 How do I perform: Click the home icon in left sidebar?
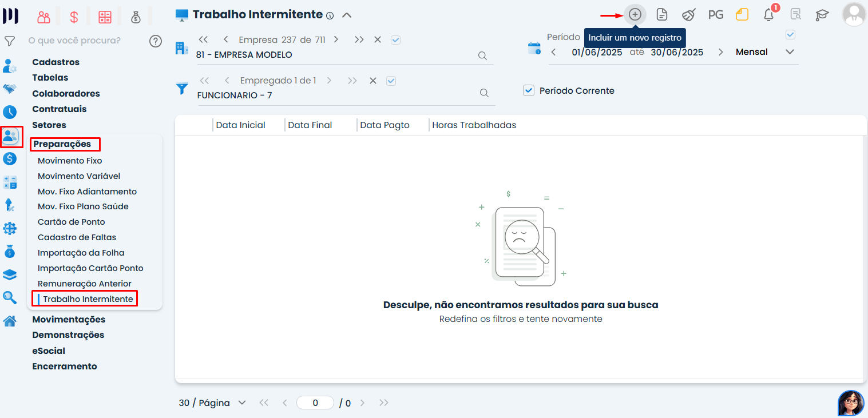pyautogui.click(x=10, y=321)
